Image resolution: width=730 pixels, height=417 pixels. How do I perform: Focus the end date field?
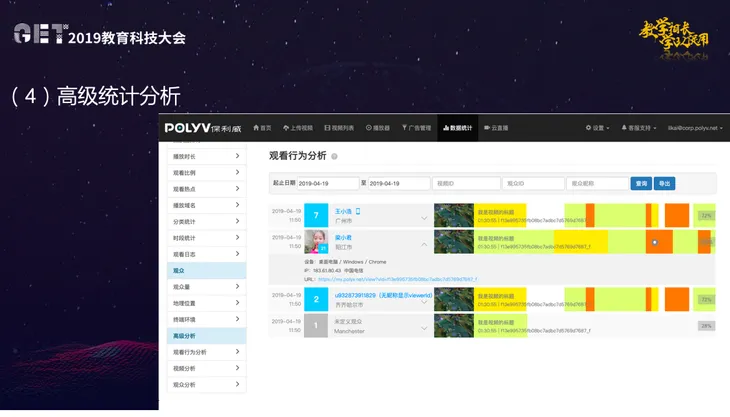(399, 183)
